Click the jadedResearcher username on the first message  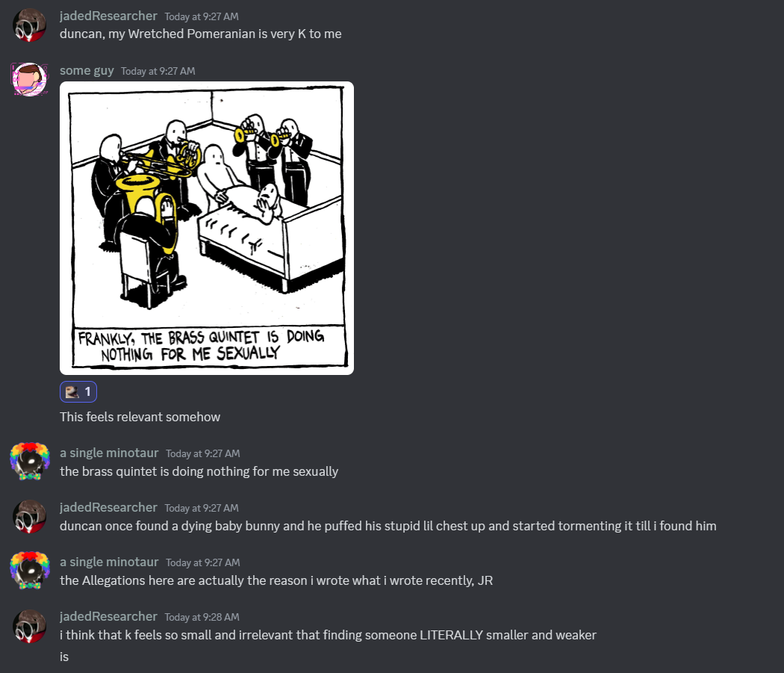(x=108, y=16)
